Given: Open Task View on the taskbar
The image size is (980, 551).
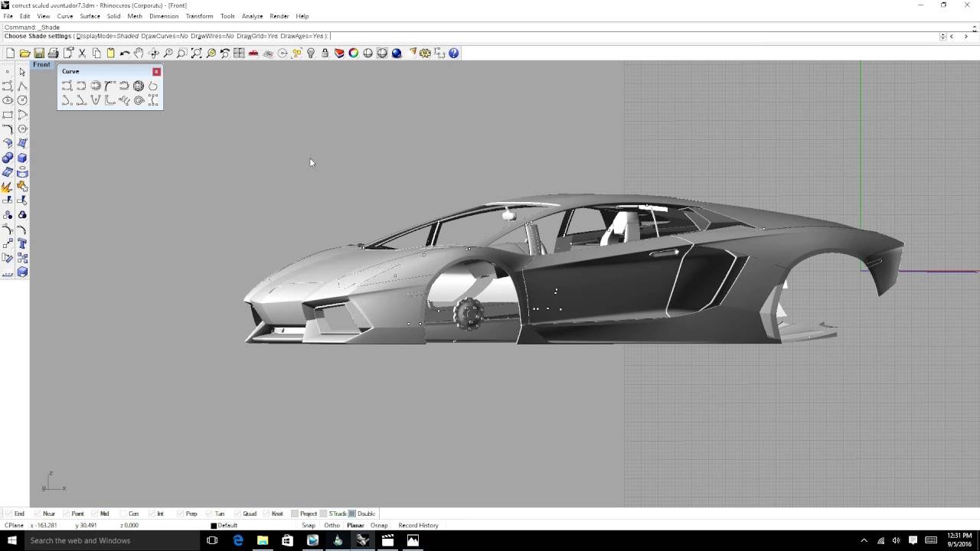Looking at the screenshot, I should tap(212, 540).
